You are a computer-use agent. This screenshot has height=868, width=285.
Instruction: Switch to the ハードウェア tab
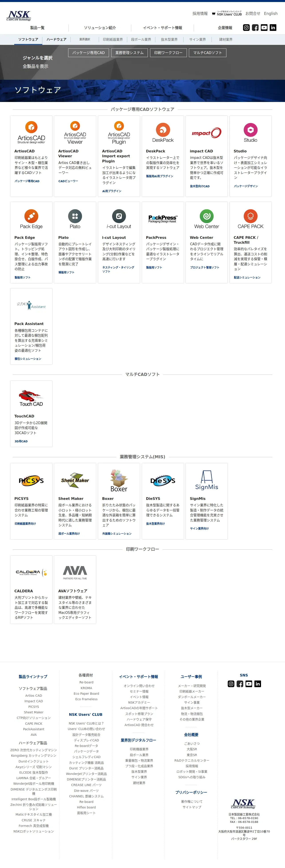point(57,39)
